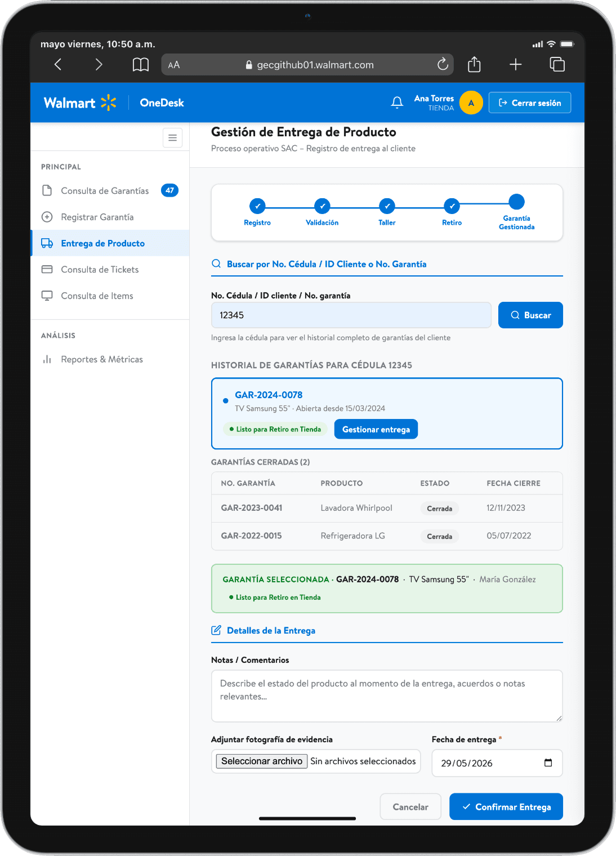
Task: Click Listo para Retiro en Tienda badge in history card
Action: click(x=275, y=429)
